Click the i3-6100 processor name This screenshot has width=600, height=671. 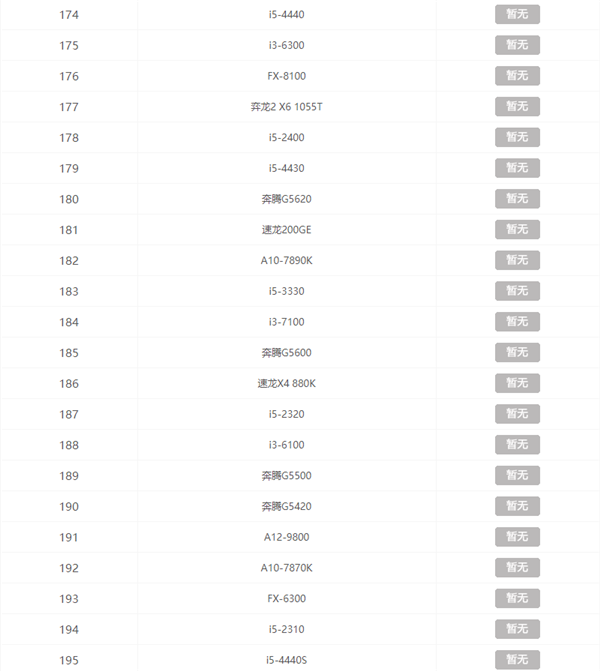pos(286,445)
